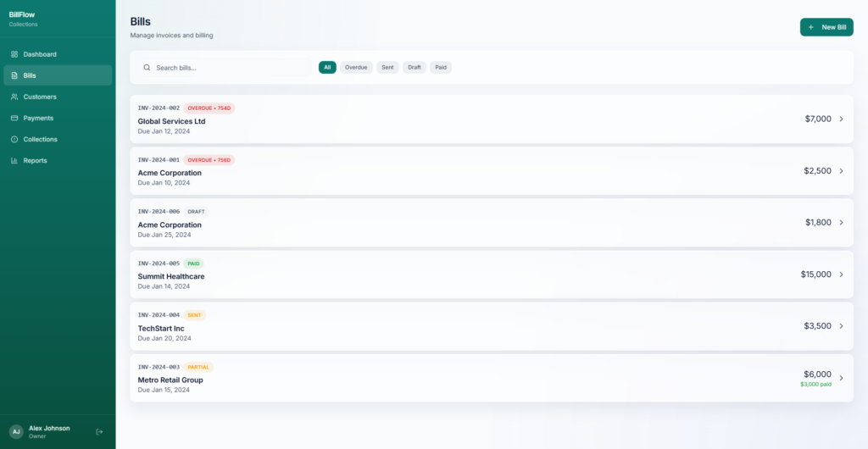The height and width of the screenshot is (449, 868).
Task: Click the Customers people icon
Action: (x=14, y=97)
